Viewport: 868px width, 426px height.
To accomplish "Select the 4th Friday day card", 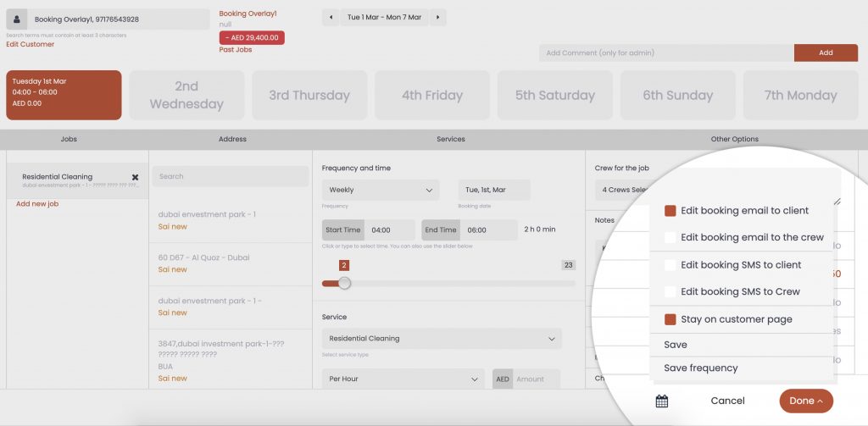I will tap(431, 96).
